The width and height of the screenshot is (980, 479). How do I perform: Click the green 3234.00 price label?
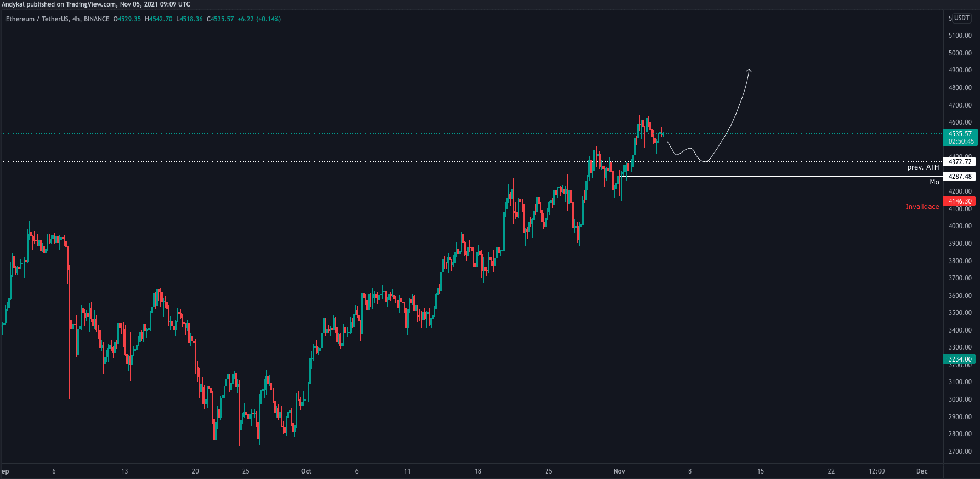(x=959, y=359)
